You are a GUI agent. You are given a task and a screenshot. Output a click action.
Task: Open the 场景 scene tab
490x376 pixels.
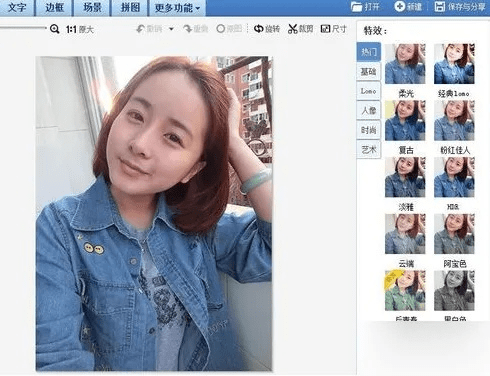pos(92,7)
